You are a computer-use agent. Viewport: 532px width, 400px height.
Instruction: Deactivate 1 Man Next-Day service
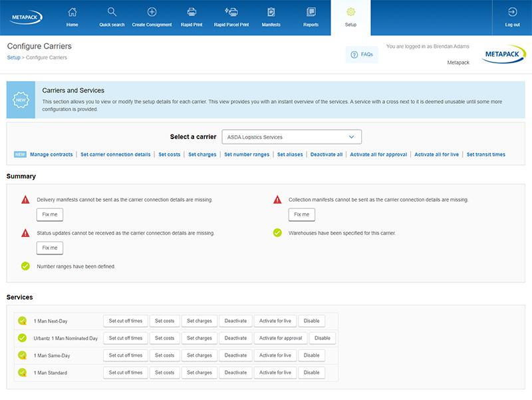235,321
